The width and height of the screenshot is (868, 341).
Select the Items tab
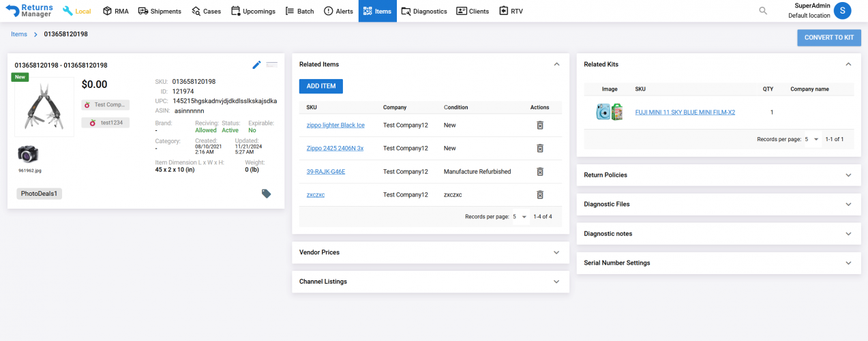pos(378,11)
